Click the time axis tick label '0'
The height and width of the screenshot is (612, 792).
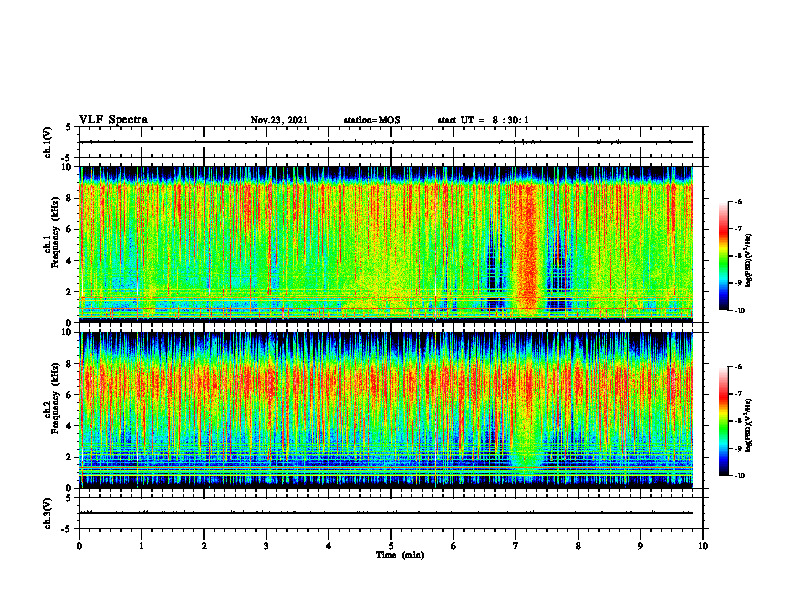(79, 546)
